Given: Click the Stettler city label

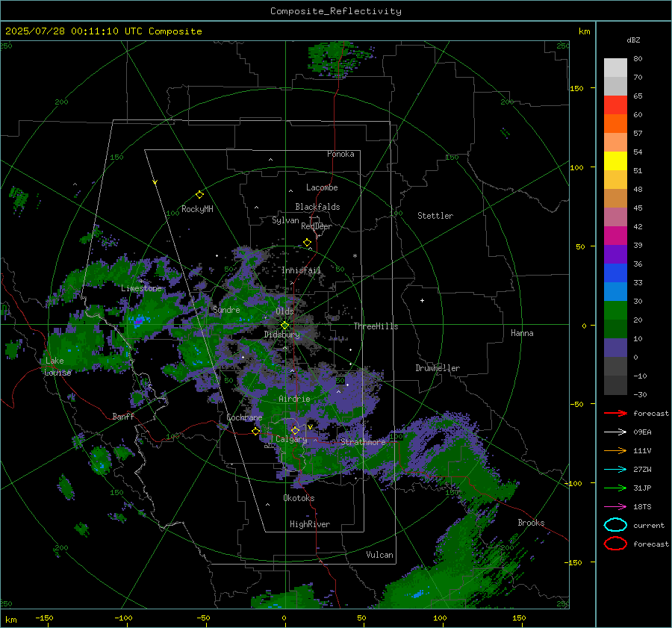Looking at the screenshot, I should click(435, 216).
